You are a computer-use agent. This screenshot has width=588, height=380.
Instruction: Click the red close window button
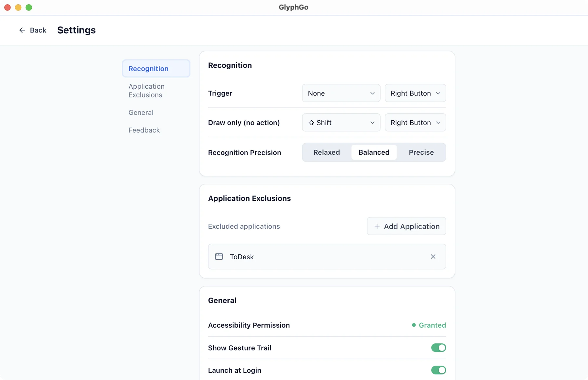[x=8, y=7]
